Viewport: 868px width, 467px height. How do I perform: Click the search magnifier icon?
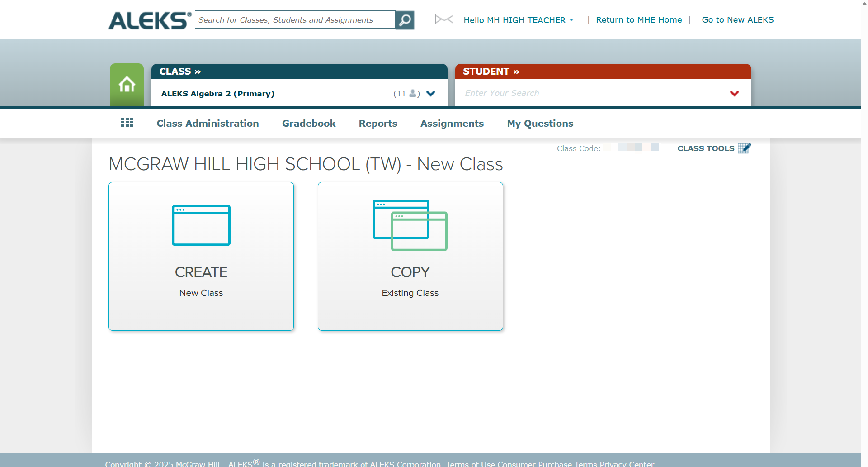405,20
